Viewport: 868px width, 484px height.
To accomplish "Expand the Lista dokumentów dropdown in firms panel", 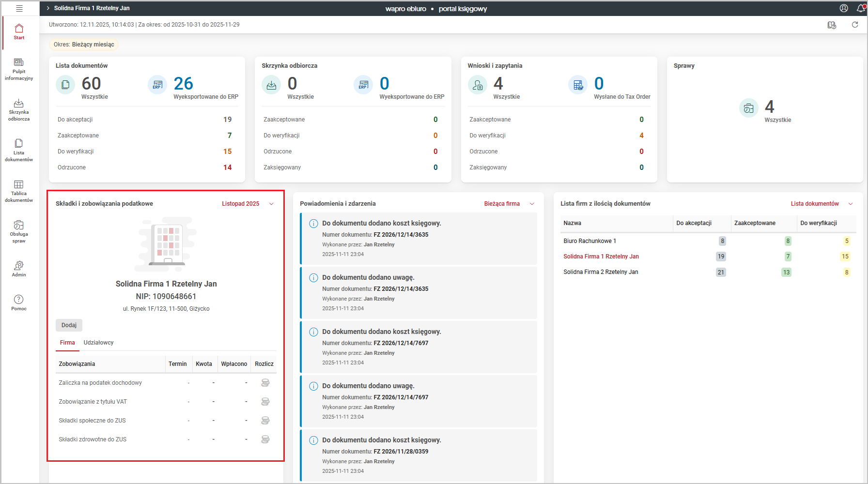I will point(821,204).
